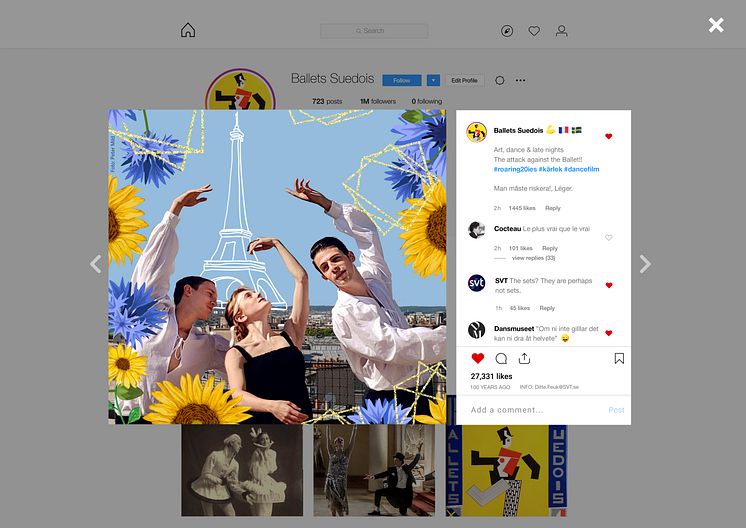This screenshot has height=528, width=746.
Task: Open the 1M followers list
Action: click(378, 101)
